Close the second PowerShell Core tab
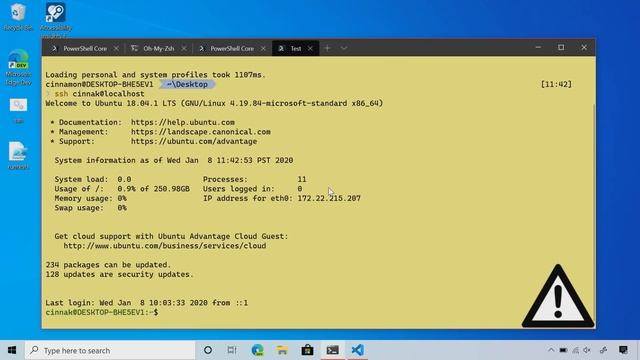This screenshot has height=360, width=640. tap(263, 49)
